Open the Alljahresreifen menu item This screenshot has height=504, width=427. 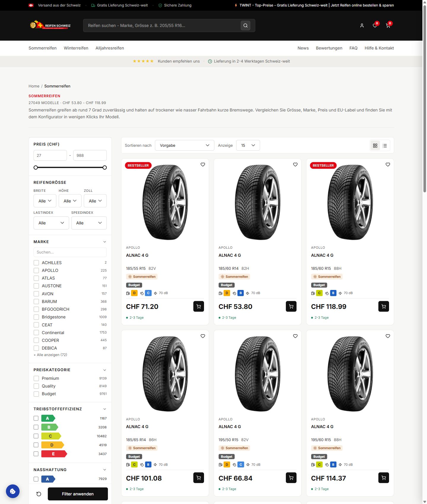pyautogui.click(x=110, y=48)
